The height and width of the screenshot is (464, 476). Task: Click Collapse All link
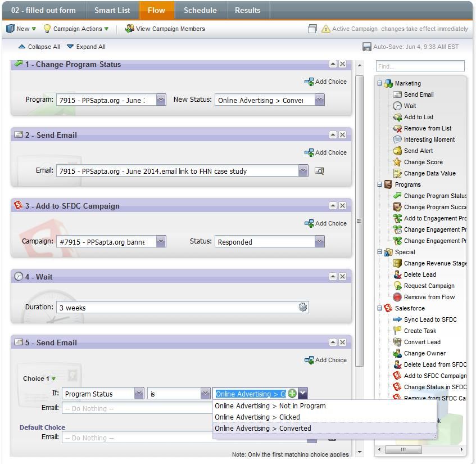39,47
